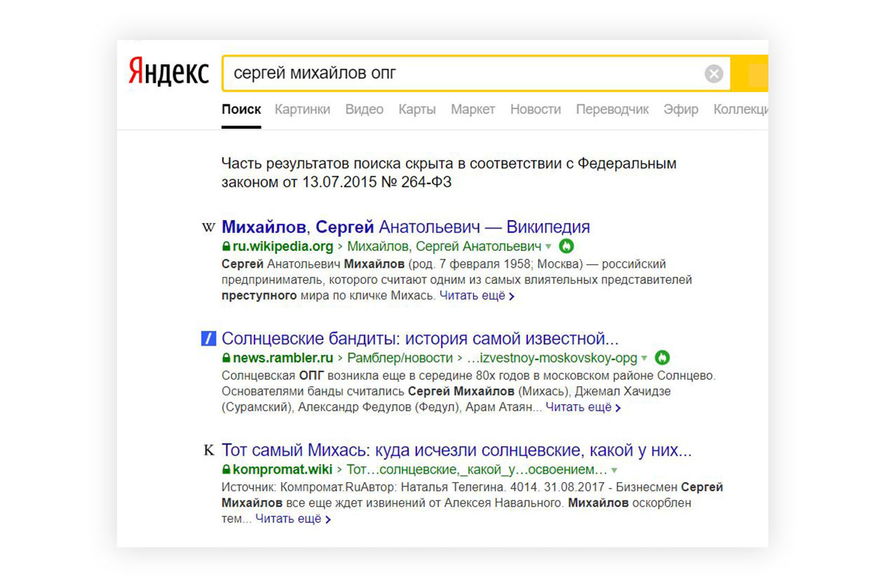Screen dimensions: 882x588
Task: Click the yellow search button
Action: 757,74
